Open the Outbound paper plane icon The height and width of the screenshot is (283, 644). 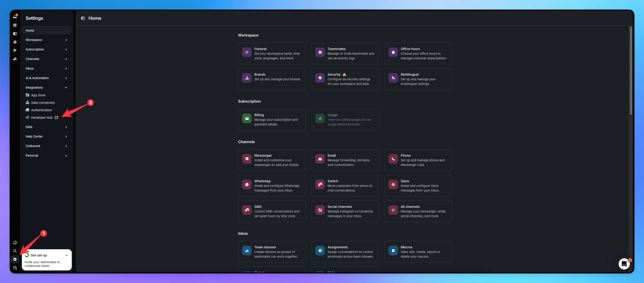click(15, 50)
